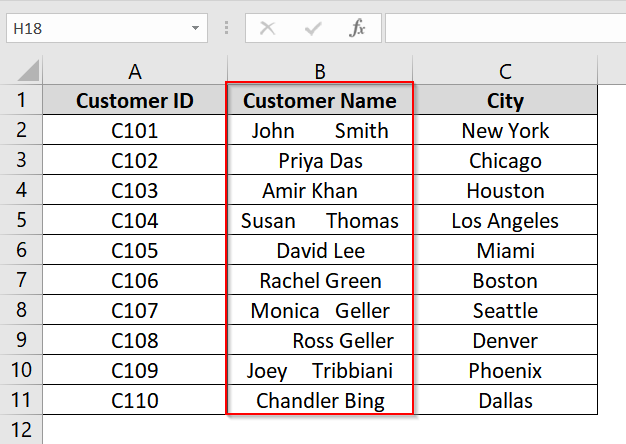The image size is (626, 444).
Task: Select the Rachel Green name cell
Action: [x=320, y=279]
